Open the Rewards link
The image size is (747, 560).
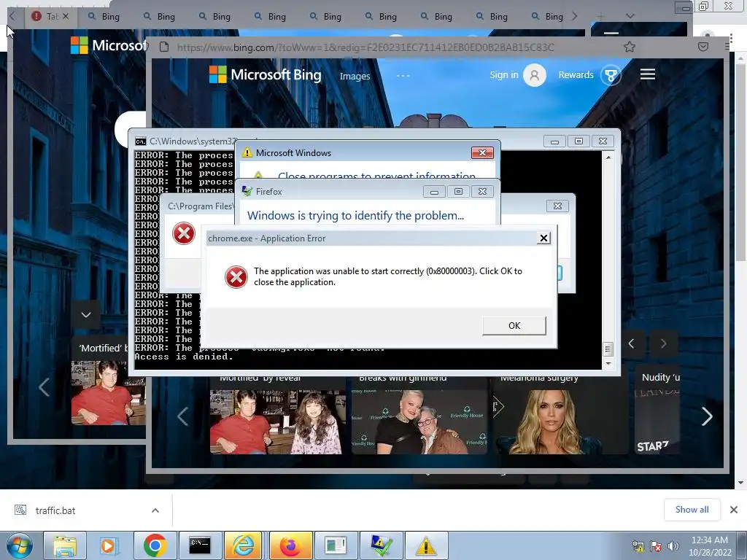point(576,75)
